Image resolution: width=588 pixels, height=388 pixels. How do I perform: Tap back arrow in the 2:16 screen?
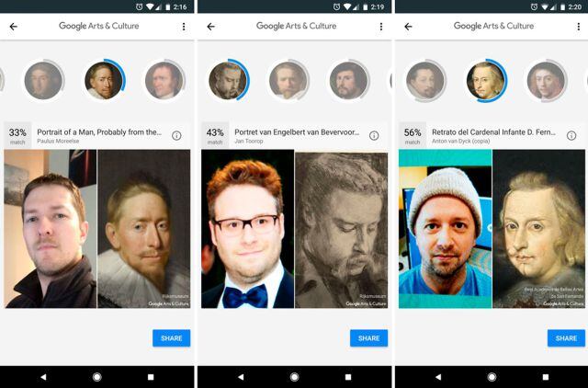[14, 27]
